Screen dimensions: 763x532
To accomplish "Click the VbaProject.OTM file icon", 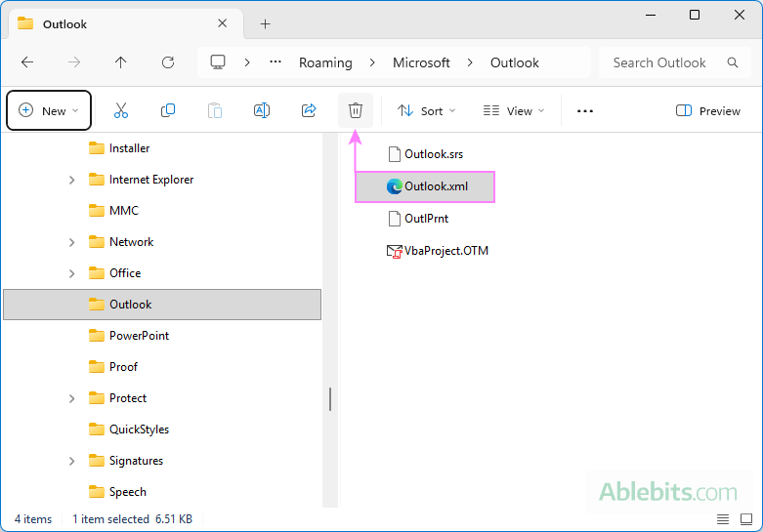I will point(394,251).
